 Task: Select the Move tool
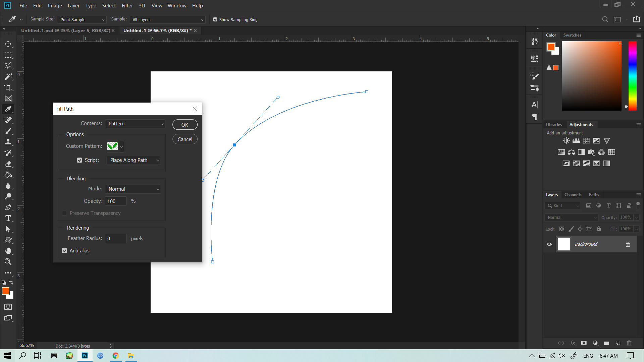coord(8,44)
